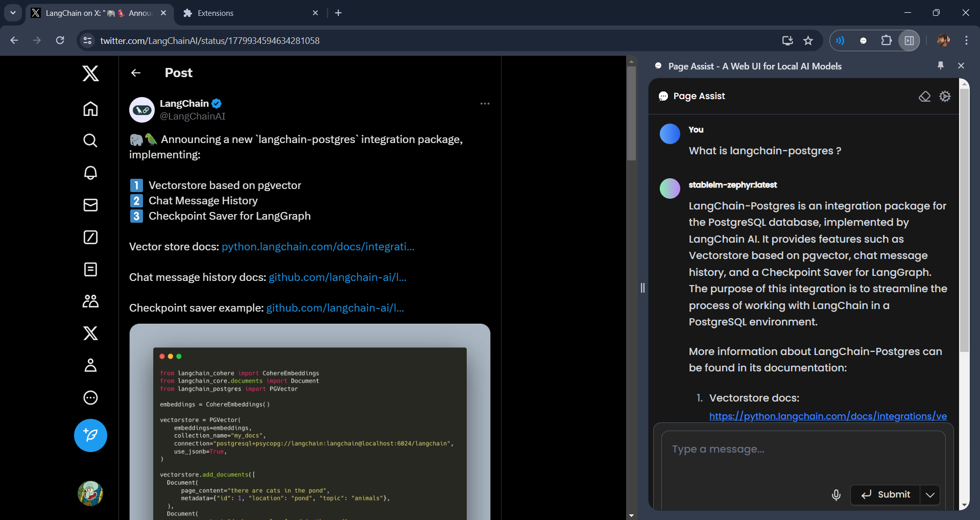This screenshot has height=520, width=980.
Task: Open chat message history GitHub link
Action: pyautogui.click(x=338, y=277)
